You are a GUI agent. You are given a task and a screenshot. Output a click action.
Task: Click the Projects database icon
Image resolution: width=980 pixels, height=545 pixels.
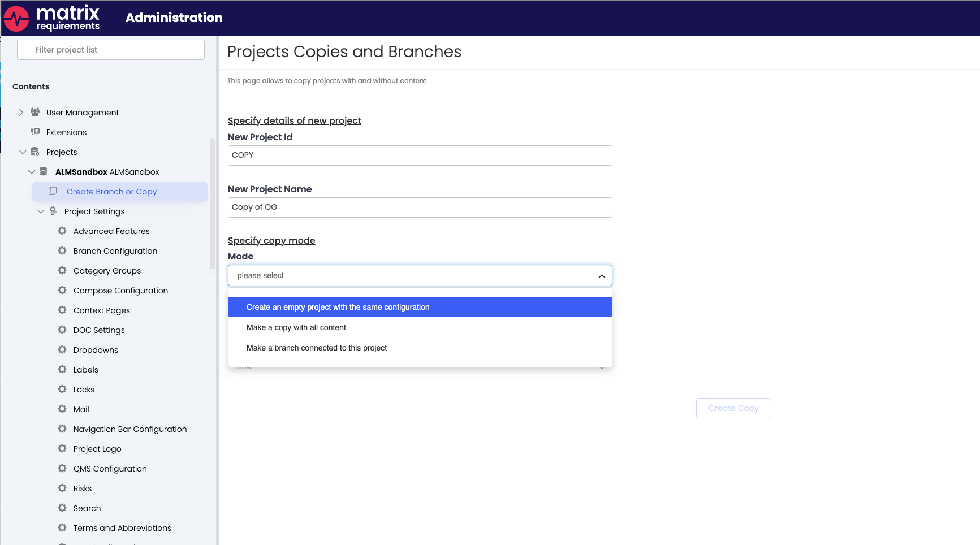35,152
